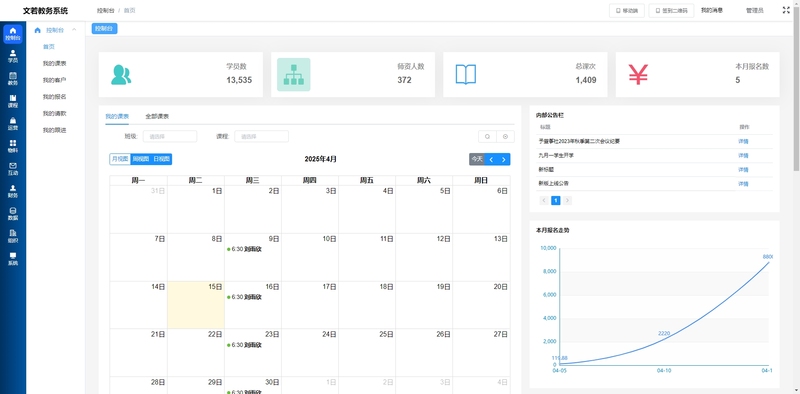Screen dimensions: 800x394
Task: Collapse the 控制台 menu group chevron
Action: (74, 30)
